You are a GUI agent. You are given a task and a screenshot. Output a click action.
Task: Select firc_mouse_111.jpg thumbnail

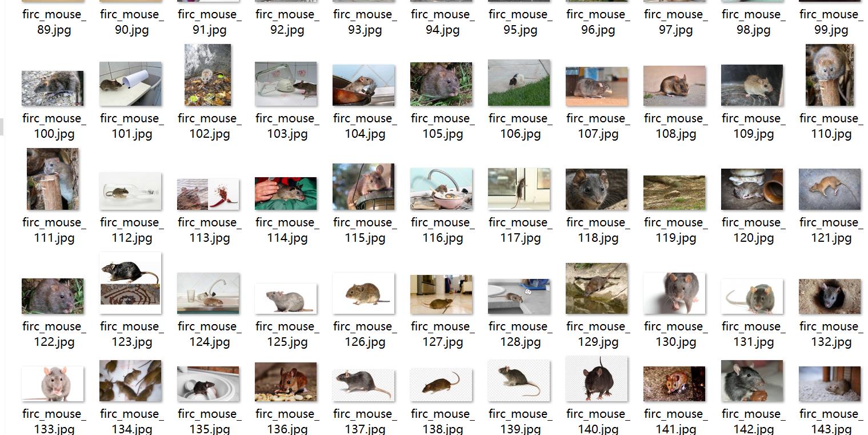[x=53, y=179]
